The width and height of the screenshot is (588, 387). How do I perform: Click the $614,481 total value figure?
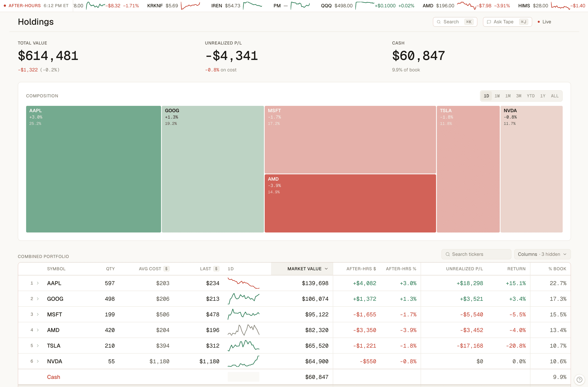tap(48, 56)
